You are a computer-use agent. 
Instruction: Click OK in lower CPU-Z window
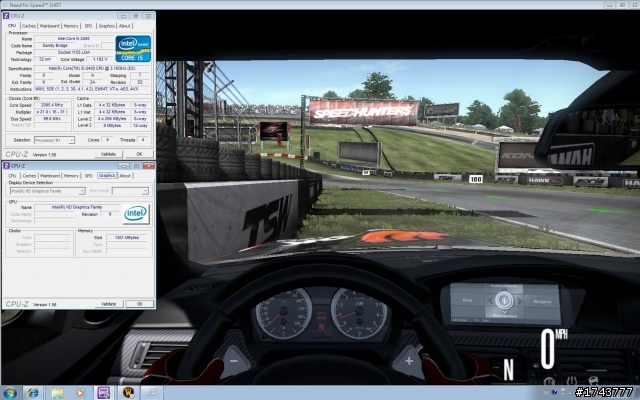[x=140, y=304]
